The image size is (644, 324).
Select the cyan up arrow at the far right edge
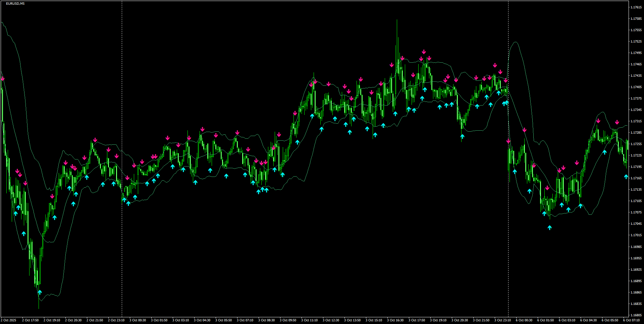click(x=626, y=176)
